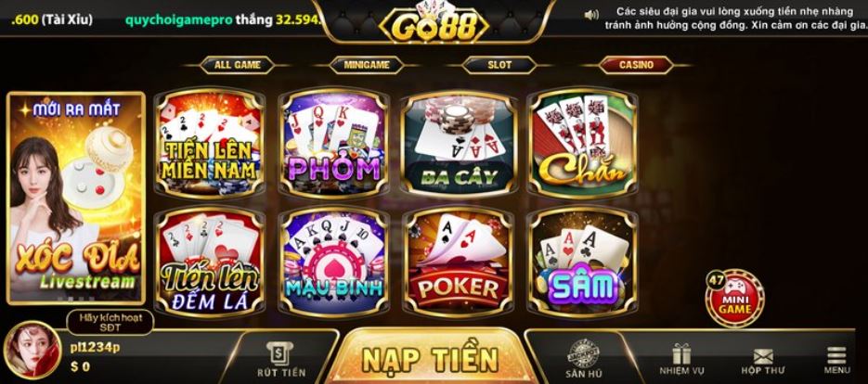Open the Ba Cây game tile
Image resolution: width=868 pixels, height=384 pixels.
[x=459, y=144]
